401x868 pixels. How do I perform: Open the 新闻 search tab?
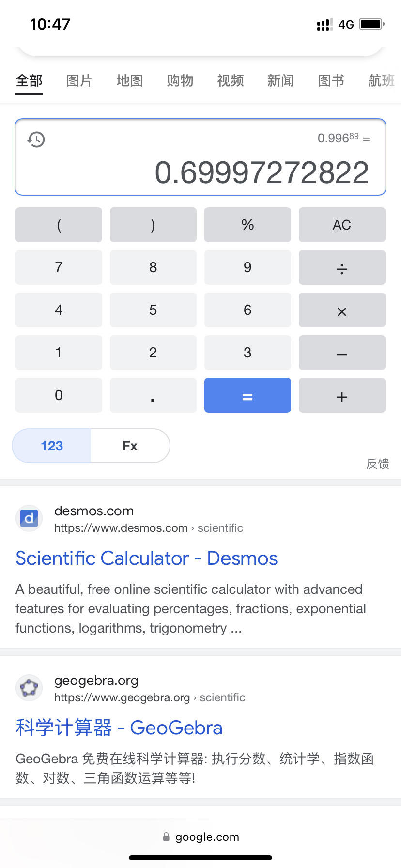point(280,81)
